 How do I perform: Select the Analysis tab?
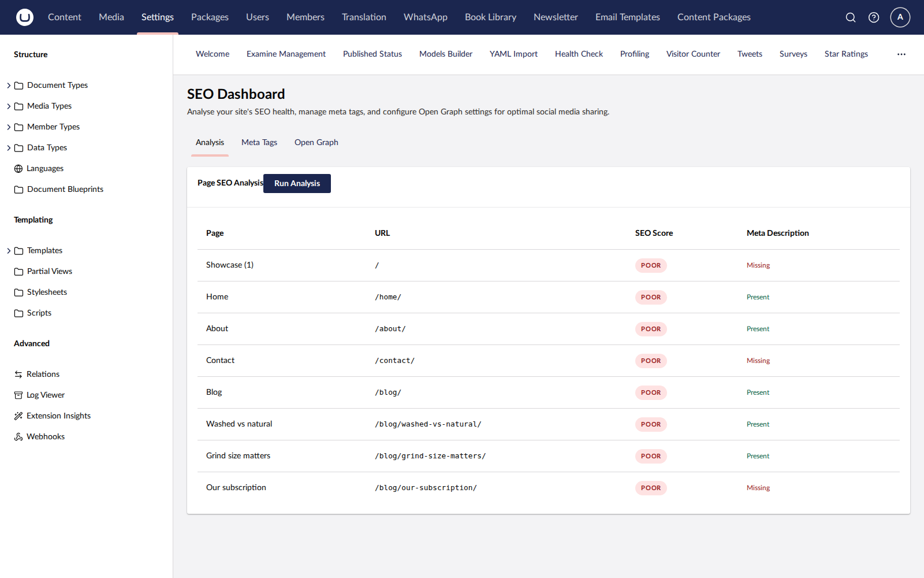(210, 142)
